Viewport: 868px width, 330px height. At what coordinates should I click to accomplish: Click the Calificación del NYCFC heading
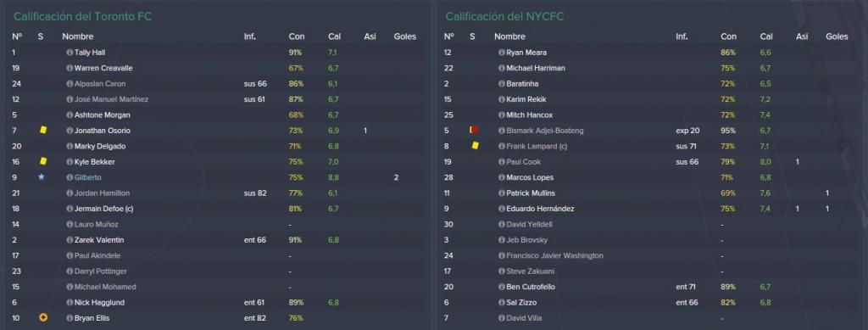pos(504,17)
